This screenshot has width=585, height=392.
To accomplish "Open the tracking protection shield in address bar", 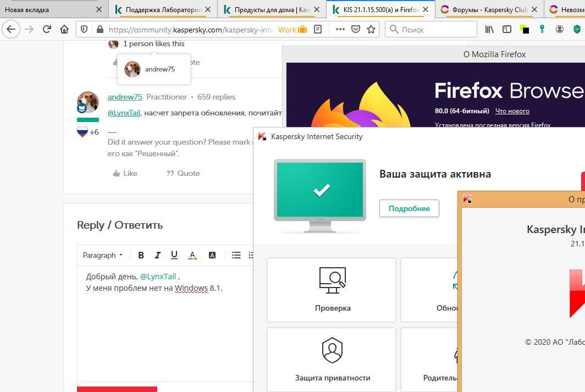I will pyautogui.click(x=84, y=29).
